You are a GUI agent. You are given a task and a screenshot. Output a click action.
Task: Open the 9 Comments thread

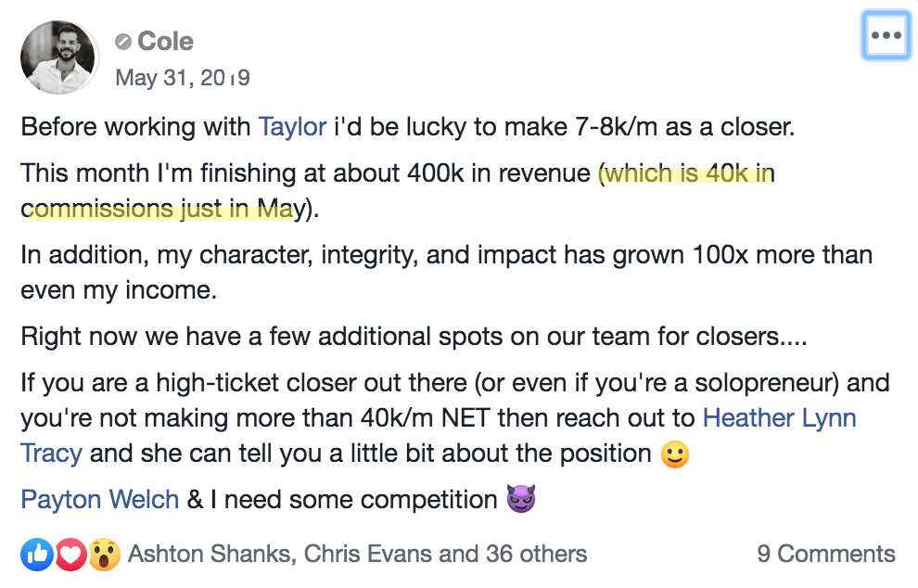pyautogui.click(x=826, y=555)
